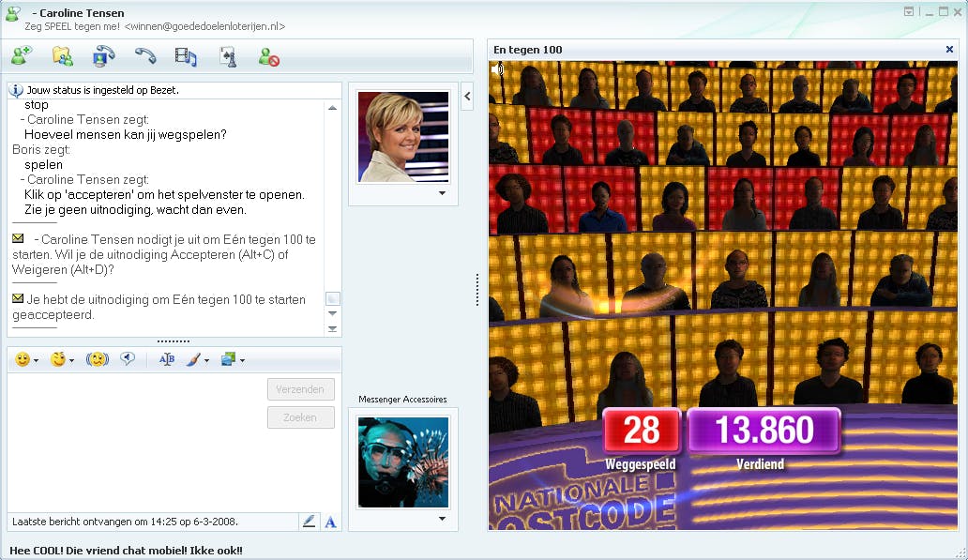Click the diver display picture

click(403, 462)
